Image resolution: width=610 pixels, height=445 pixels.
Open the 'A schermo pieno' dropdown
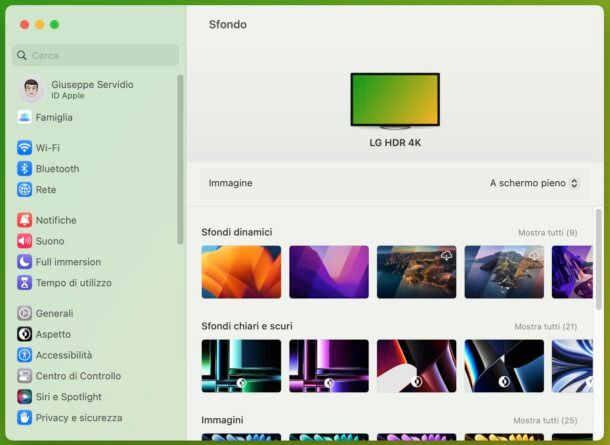(x=535, y=183)
